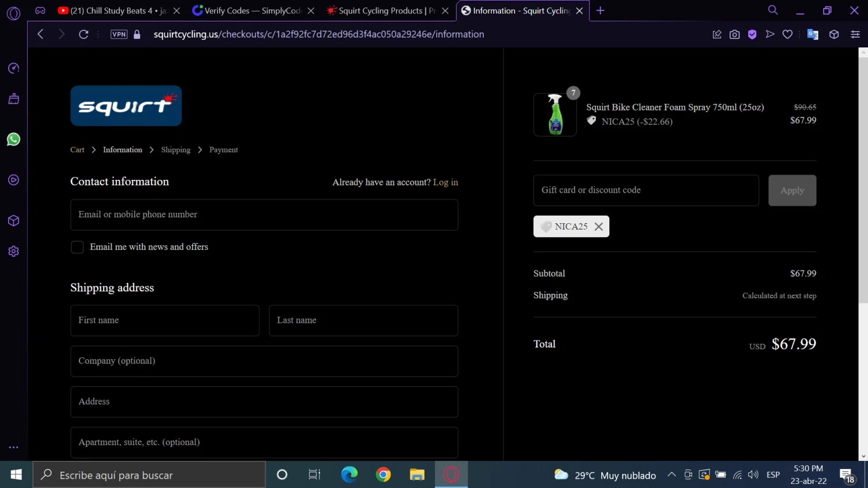Open Cortana circle on taskbar

pos(282,475)
